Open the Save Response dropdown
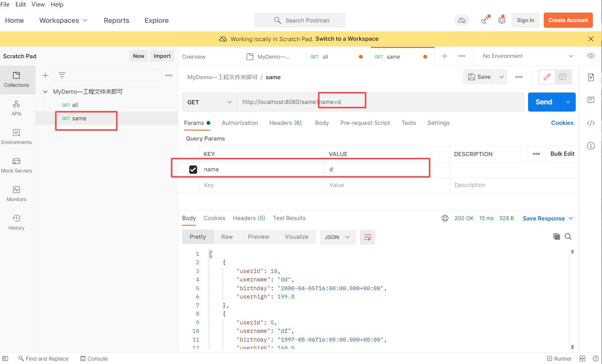Image resolution: width=602 pixels, height=364 pixels. pos(548,218)
